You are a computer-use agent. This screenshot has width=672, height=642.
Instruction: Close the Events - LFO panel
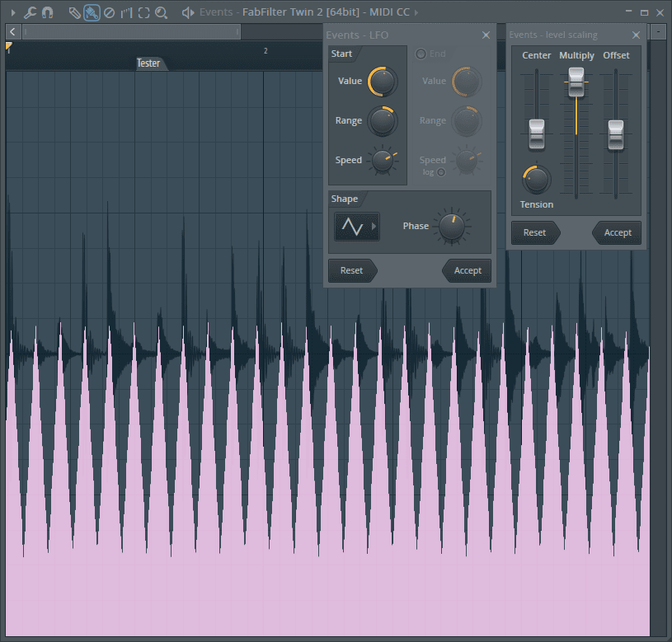[x=486, y=35]
